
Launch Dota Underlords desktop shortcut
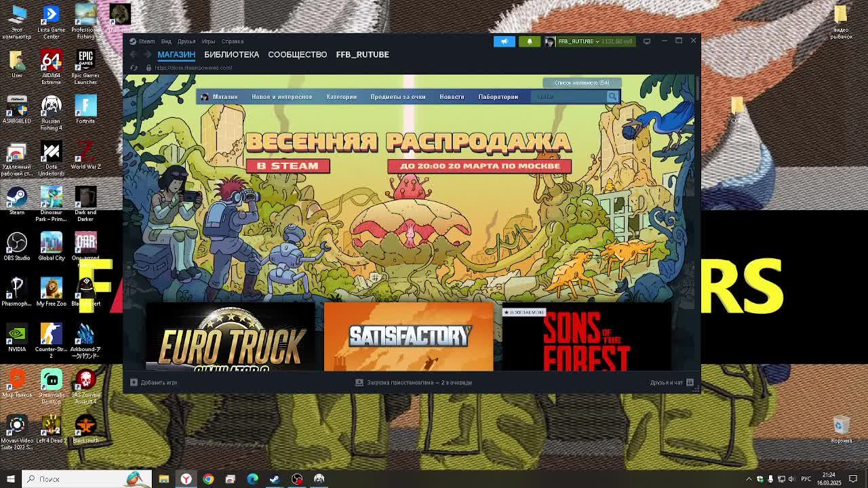coord(51,159)
